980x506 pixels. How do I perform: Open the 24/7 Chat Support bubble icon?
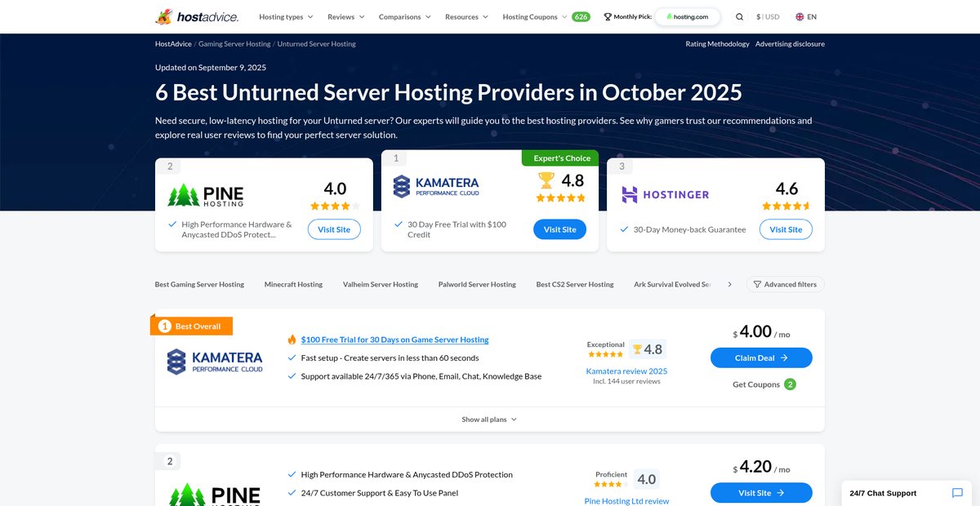[957, 493]
